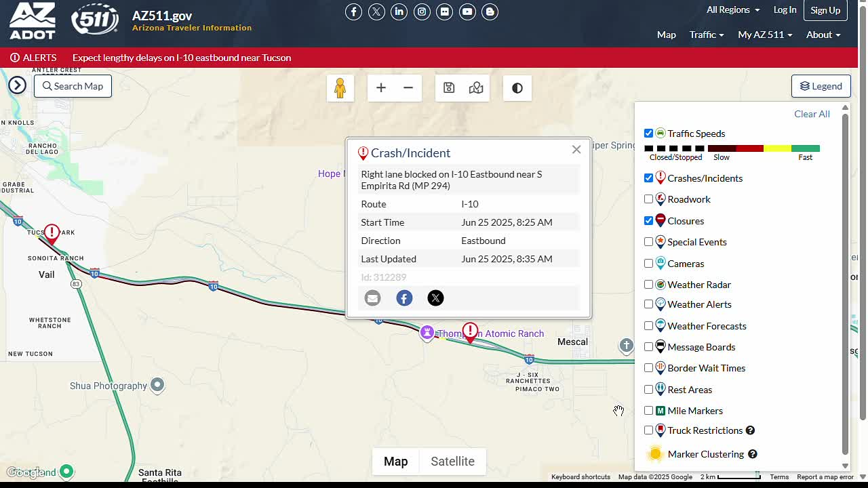This screenshot has height=488, width=868.
Task: Share incident via Facebook icon
Action: pyautogui.click(x=404, y=298)
